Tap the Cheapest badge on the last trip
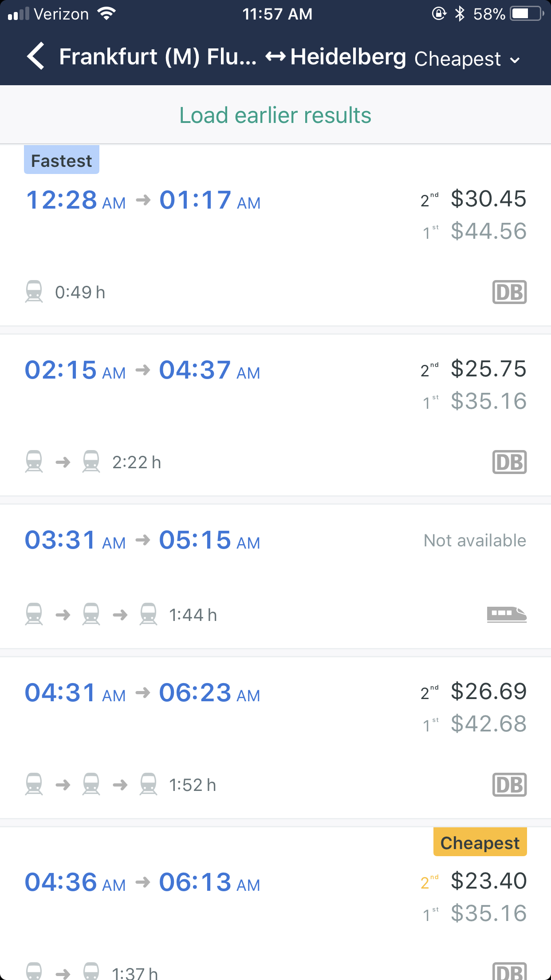This screenshot has width=551, height=980. [x=480, y=842]
